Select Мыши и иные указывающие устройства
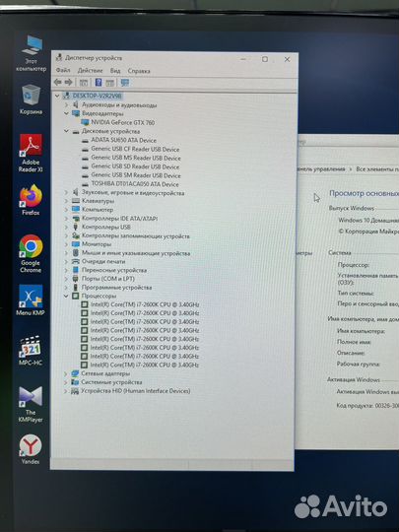The height and width of the screenshot is (532, 399). pyautogui.click(x=136, y=253)
